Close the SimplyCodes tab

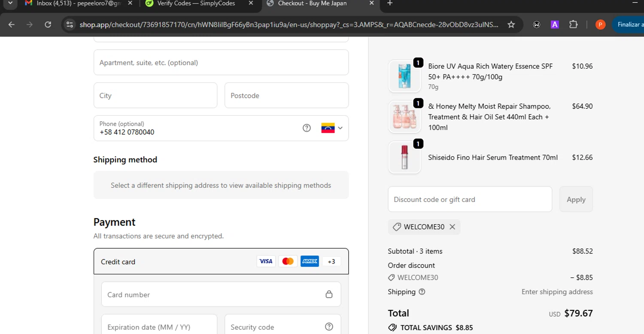pyautogui.click(x=251, y=3)
